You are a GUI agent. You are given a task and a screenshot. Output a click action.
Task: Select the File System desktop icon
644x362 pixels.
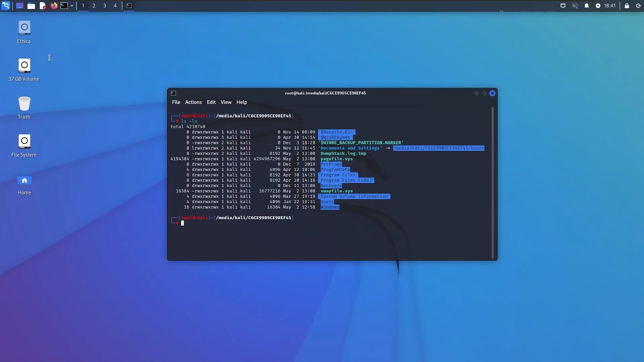[24, 146]
